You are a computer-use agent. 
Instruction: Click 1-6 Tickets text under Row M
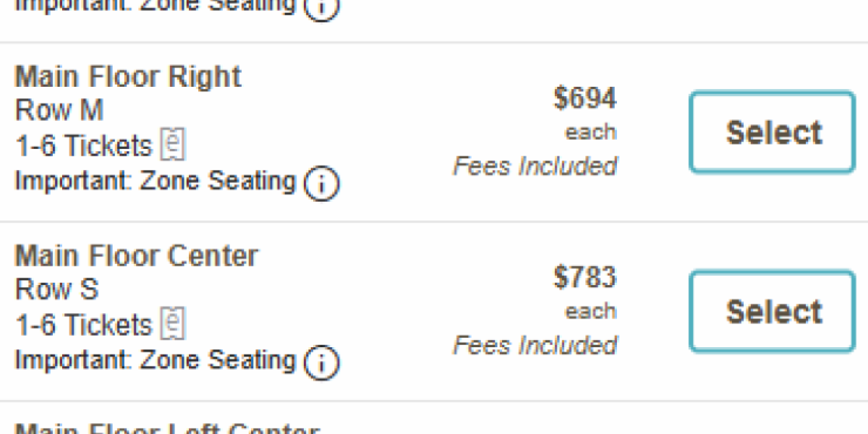click(x=83, y=146)
